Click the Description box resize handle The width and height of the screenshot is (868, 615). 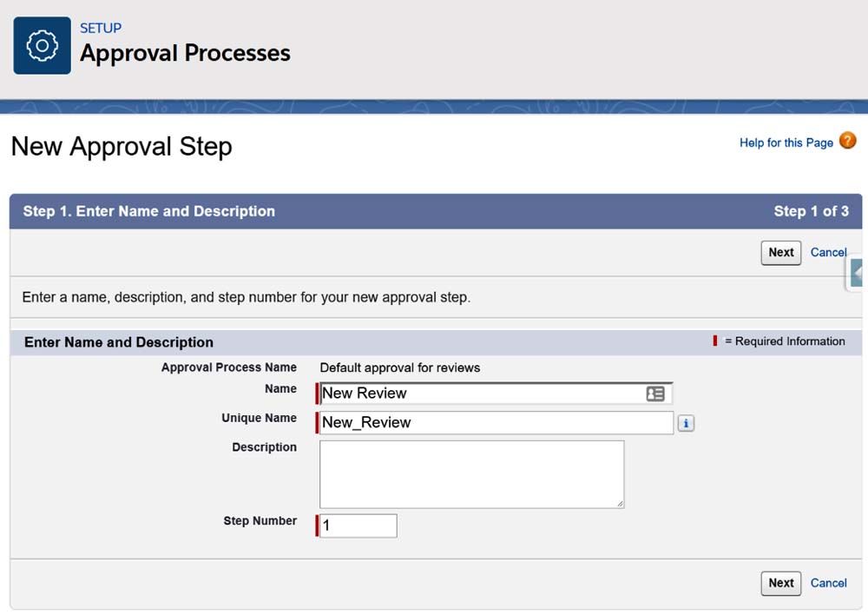pyautogui.click(x=620, y=504)
